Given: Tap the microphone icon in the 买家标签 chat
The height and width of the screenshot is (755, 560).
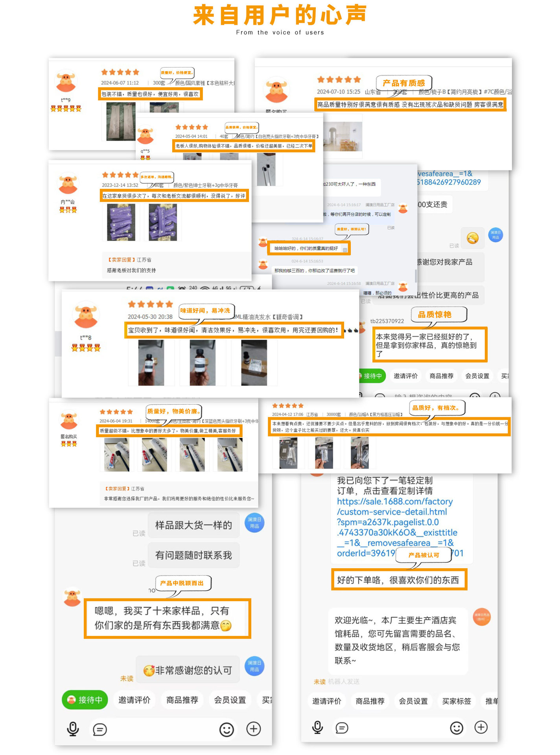Looking at the screenshot, I should pos(317,727).
